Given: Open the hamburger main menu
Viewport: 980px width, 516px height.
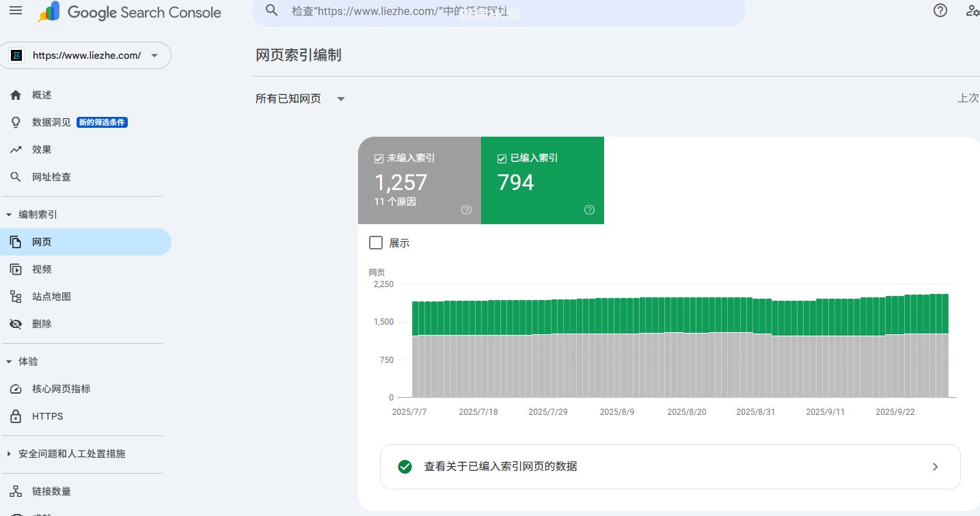Looking at the screenshot, I should pyautogui.click(x=16, y=12).
